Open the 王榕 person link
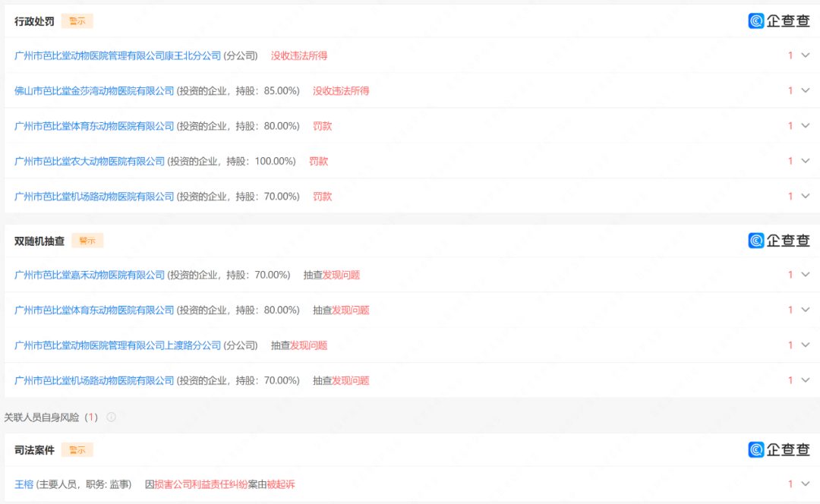The image size is (820, 504). (x=24, y=484)
